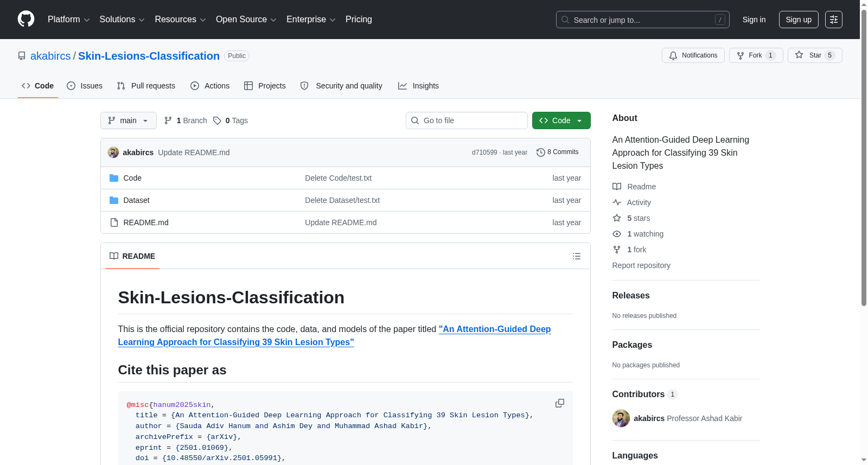This screenshot has height=465, width=868.
Task: Open the akabircs owner profile link
Action: pyautogui.click(x=50, y=56)
